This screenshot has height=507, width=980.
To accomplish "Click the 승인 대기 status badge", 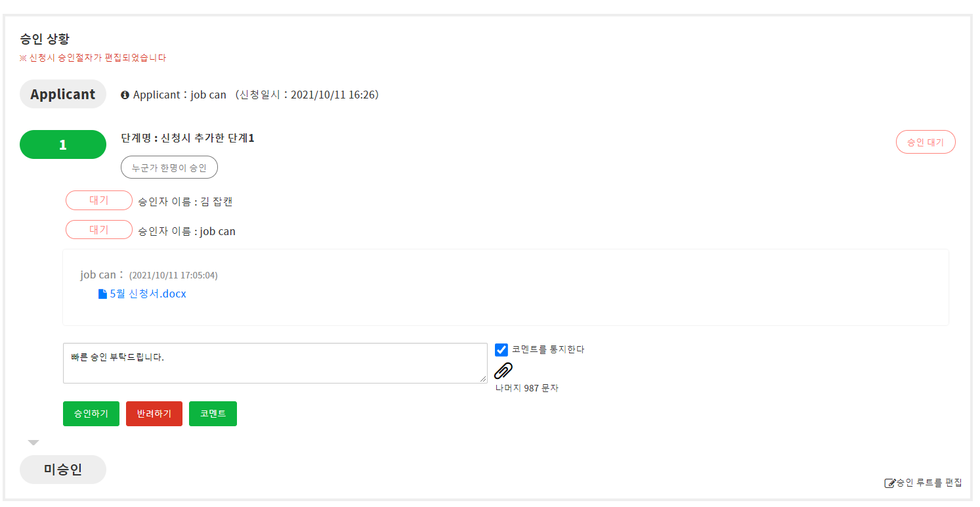I will pos(925,142).
